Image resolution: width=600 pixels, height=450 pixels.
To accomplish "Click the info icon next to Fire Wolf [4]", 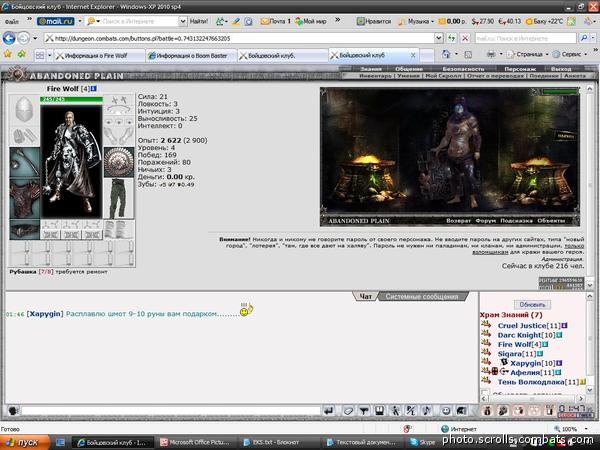I will pyautogui.click(x=94, y=88).
